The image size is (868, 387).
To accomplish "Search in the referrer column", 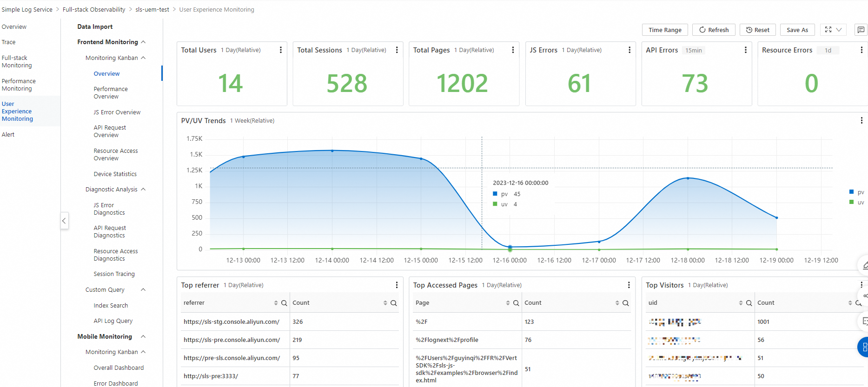I will point(284,303).
